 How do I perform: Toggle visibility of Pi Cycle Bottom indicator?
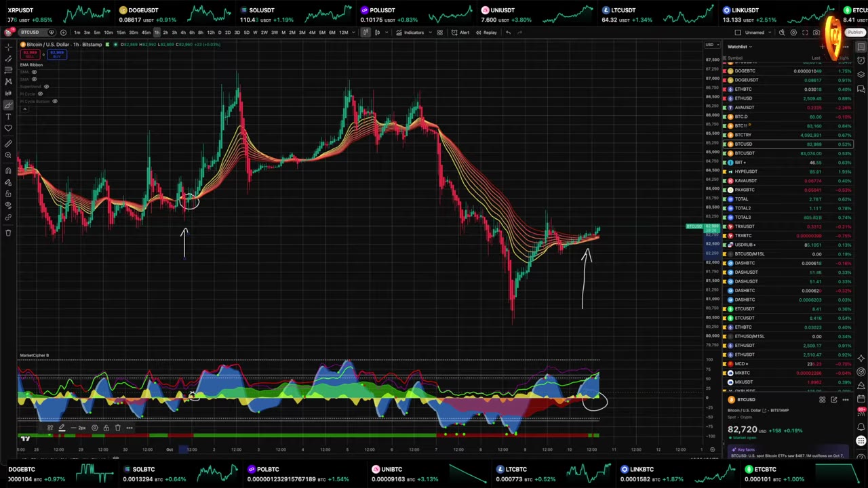pyautogui.click(x=55, y=102)
